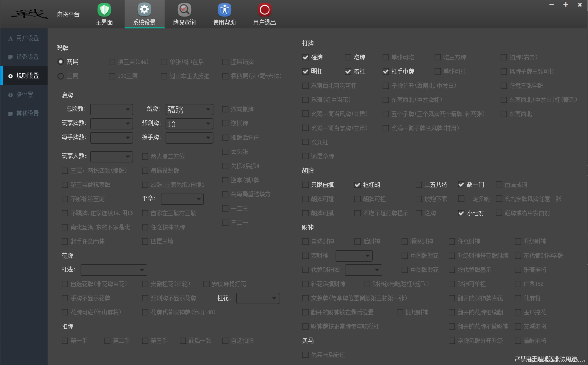Expand the 跳牌 dropdown showing 隔跳
This screenshot has width=588, height=365.
tap(208, 110)
